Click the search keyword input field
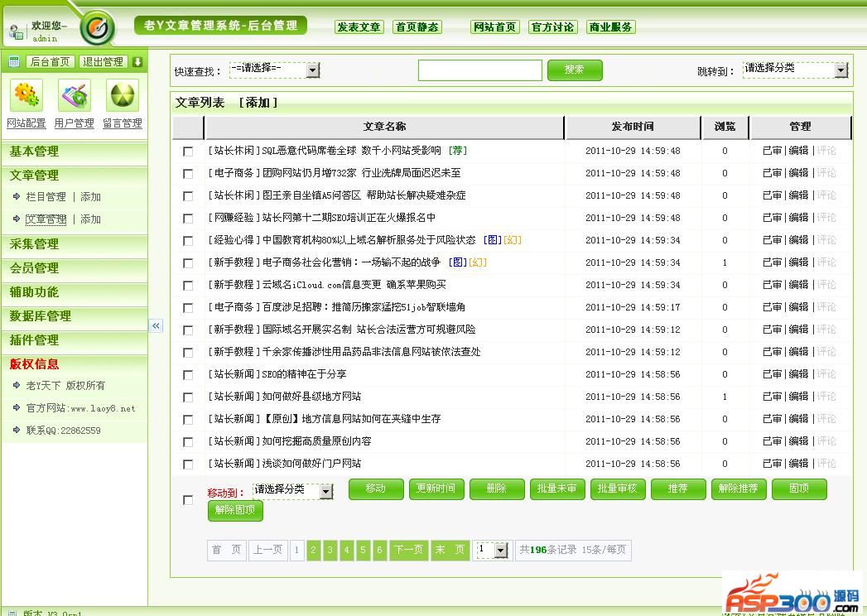This screenshot has height=616, width=867. click(479, 70)
